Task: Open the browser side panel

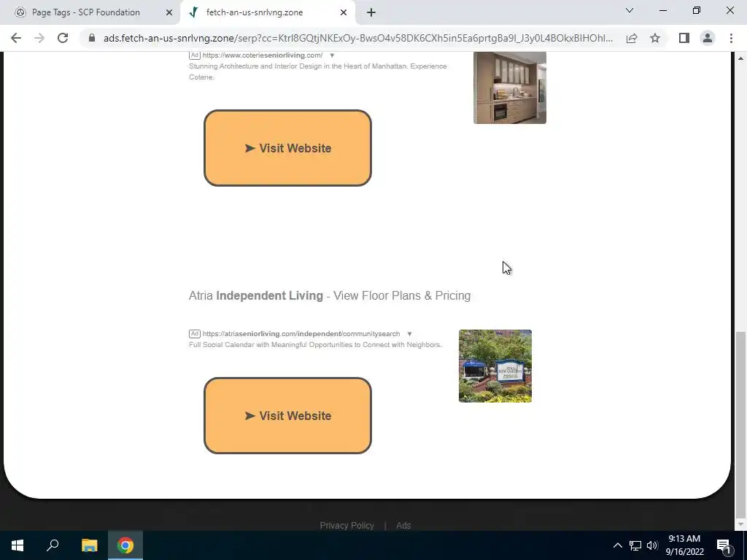Action: (x=684, y=38)
